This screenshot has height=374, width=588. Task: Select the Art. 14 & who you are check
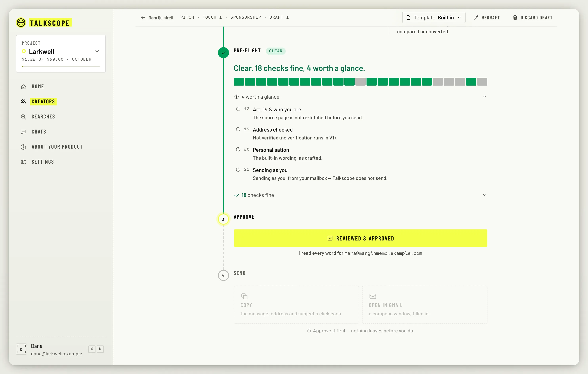pos(360,114)
